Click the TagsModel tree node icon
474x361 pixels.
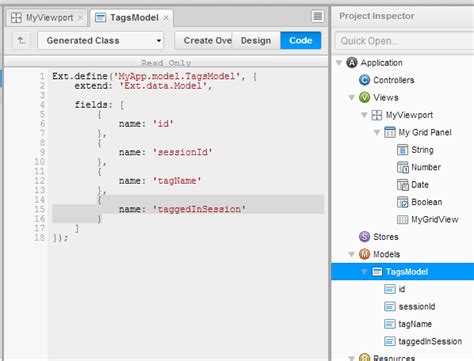pos(377,271)
